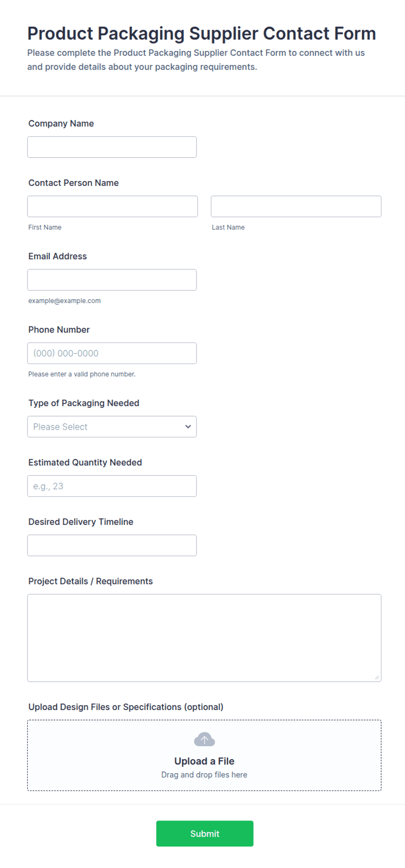Click the cloud upload icon

pos(204,739)
